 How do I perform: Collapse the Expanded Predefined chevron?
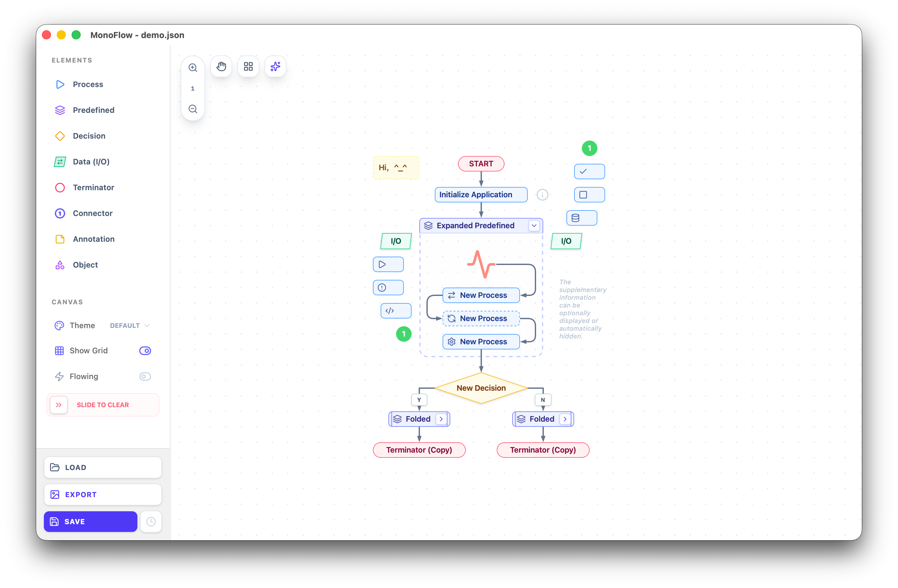click(534, 226)
